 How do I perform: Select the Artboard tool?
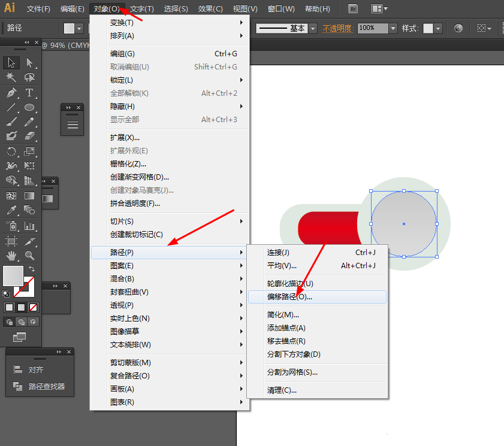11,241
